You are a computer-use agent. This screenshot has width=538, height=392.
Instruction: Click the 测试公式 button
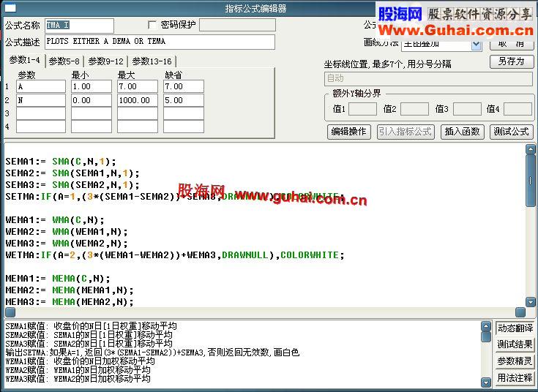click(511, 132)
